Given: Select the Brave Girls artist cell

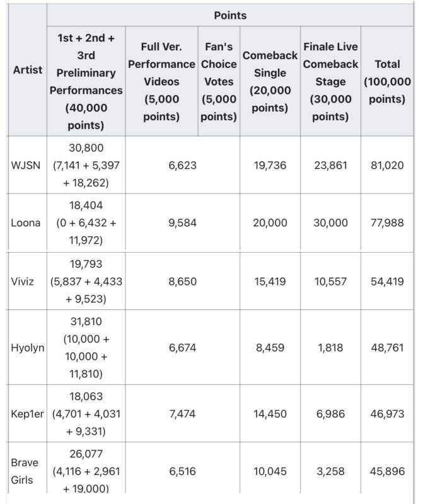Looking at the screenshot, I should pyautogui.click(x=25, y=471).
